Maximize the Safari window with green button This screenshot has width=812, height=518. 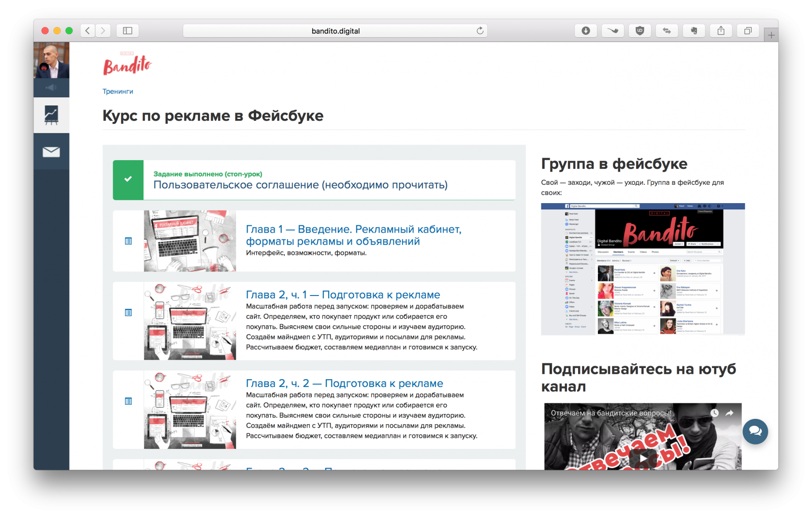69,30
